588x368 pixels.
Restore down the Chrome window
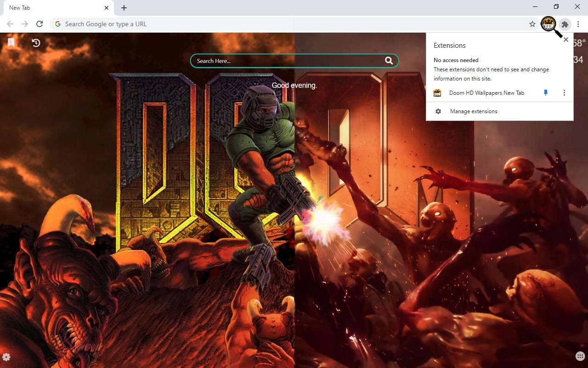(x=556, y=7)
